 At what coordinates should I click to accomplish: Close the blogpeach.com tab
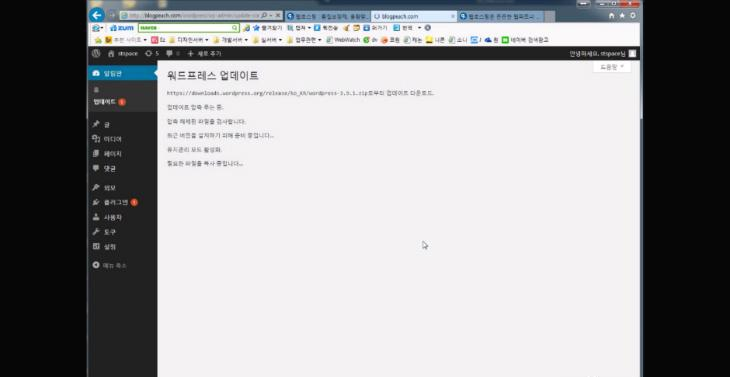(x=453, y=16)
